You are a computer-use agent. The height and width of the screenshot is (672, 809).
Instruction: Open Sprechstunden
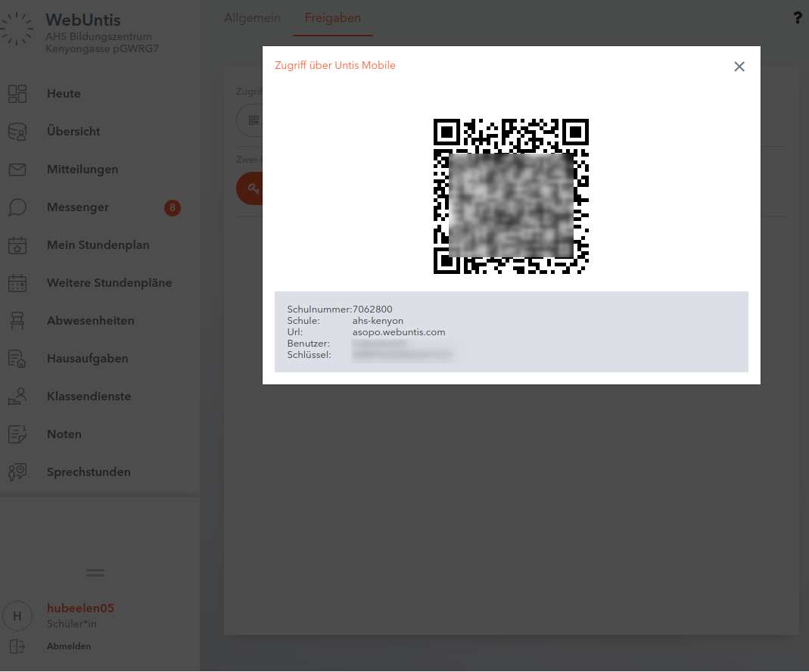click(x=89, y=472)
